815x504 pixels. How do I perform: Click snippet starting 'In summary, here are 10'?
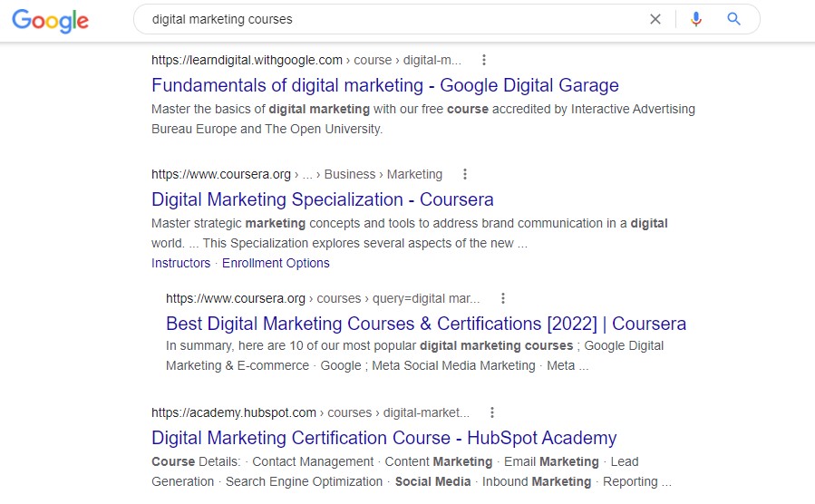pos(415,356)
